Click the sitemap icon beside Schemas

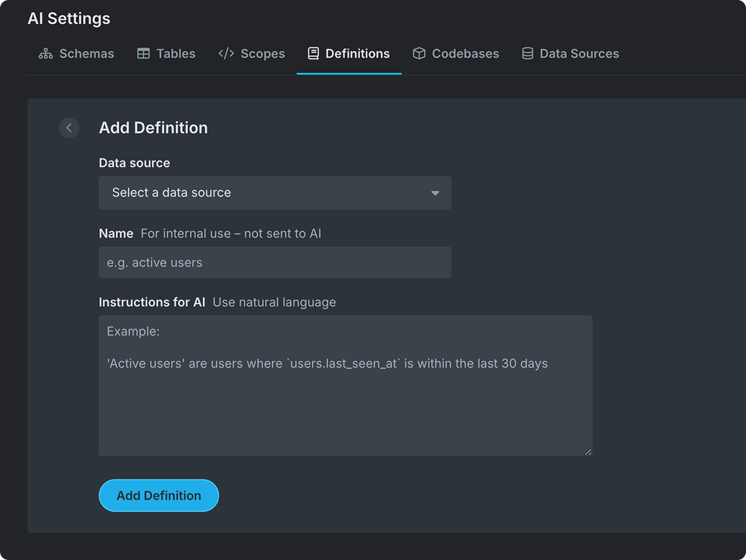click(45, 54)
